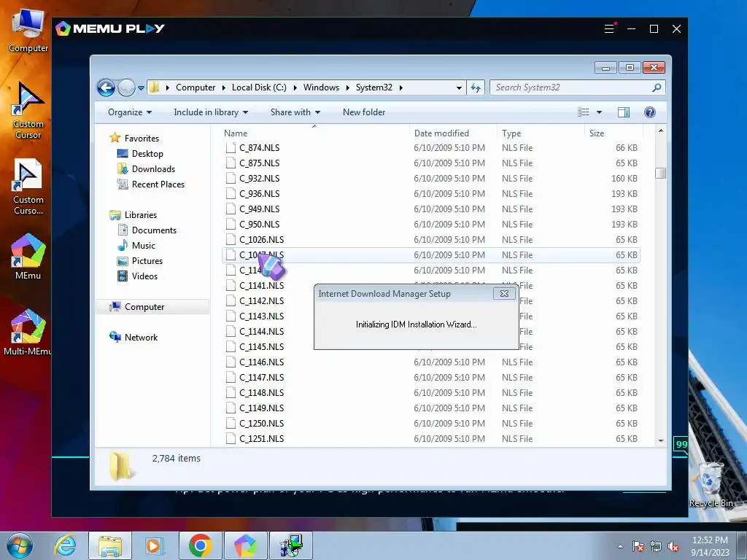Sort files by the Date modified column

(452, 133)
